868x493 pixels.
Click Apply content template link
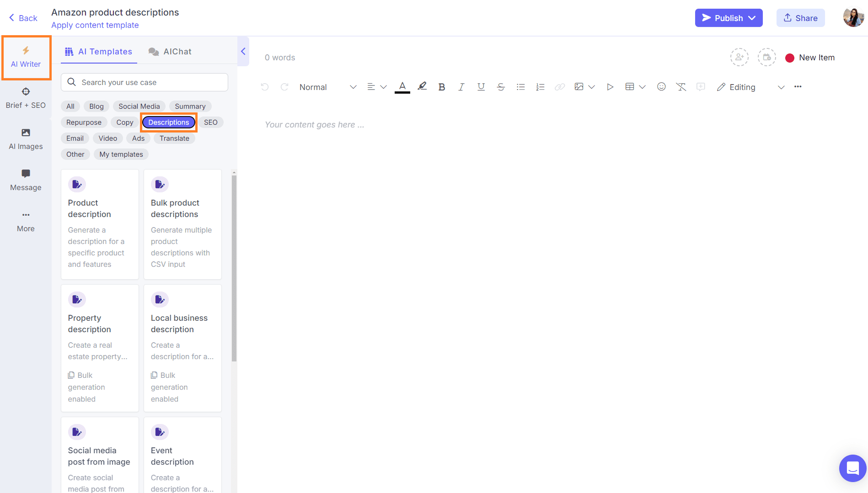pyautogui.click(x=95, y=25)
